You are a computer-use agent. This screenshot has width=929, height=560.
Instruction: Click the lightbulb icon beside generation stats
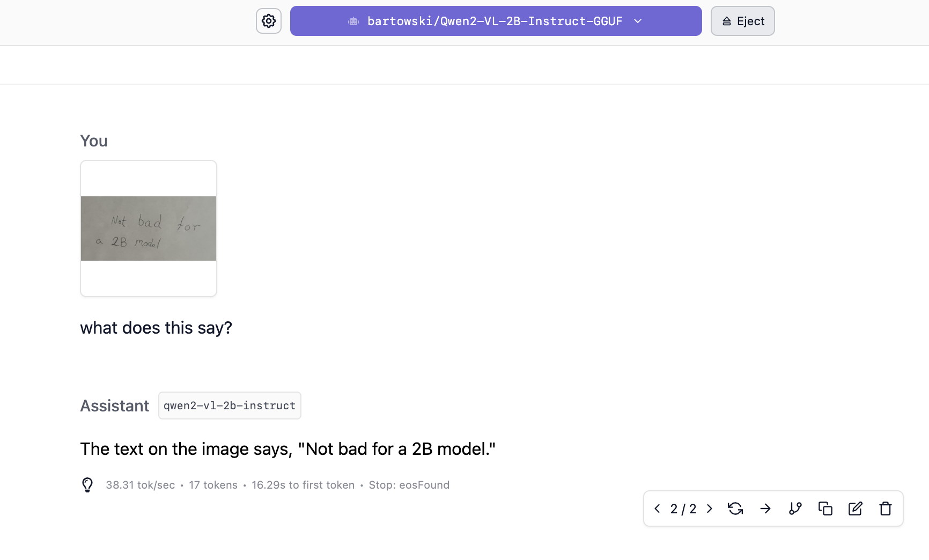click(x=87, y=485)
